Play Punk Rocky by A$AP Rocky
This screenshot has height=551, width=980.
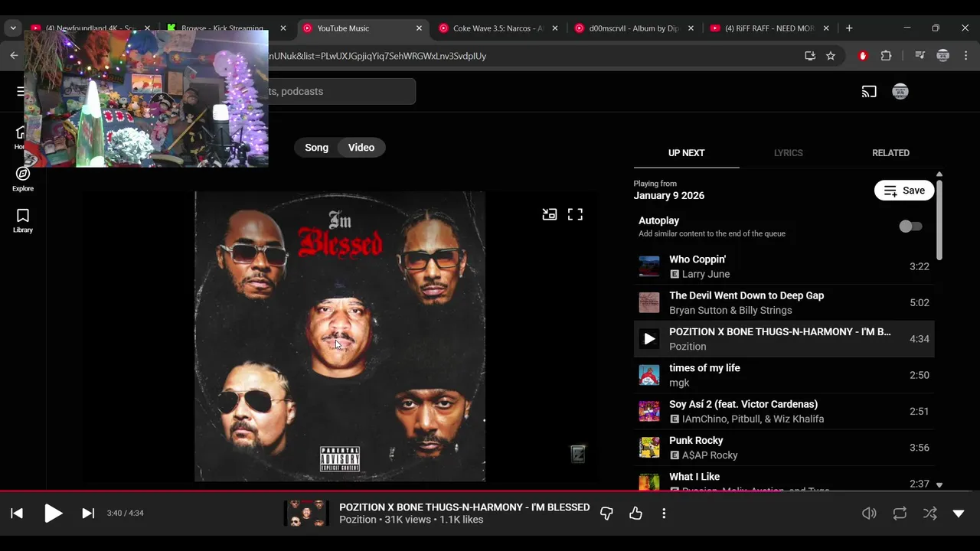tap(784, 448)
